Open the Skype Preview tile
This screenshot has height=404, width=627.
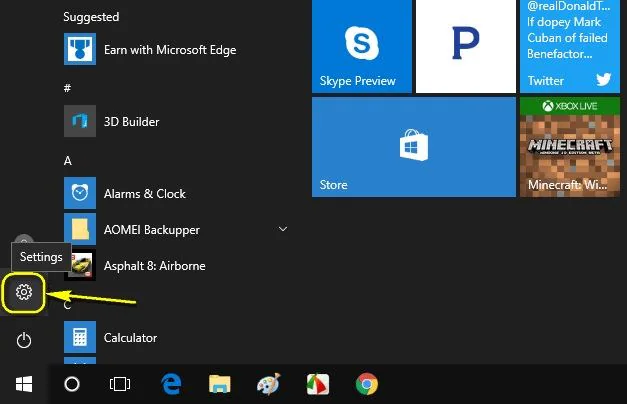(x=360, y=46)
